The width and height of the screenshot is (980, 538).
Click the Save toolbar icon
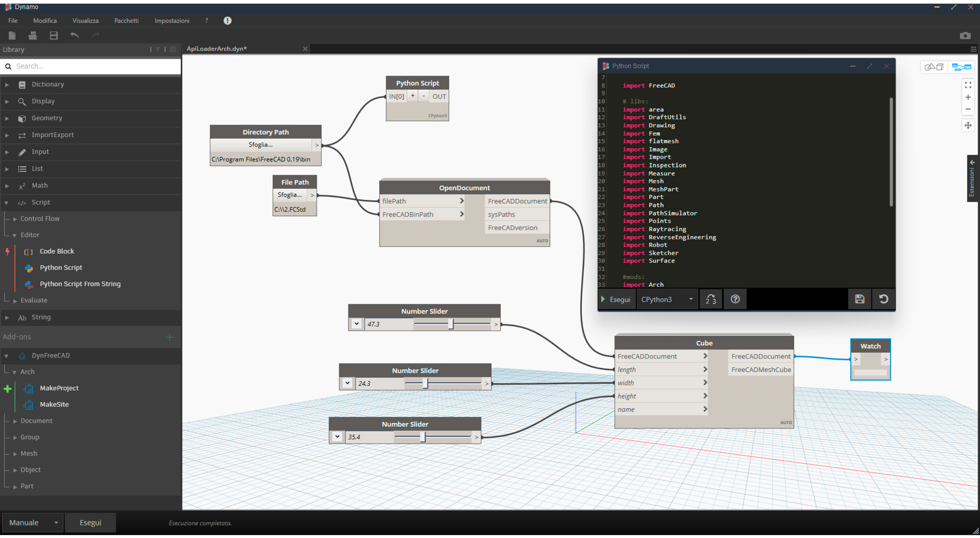click(x=54, y=35)
